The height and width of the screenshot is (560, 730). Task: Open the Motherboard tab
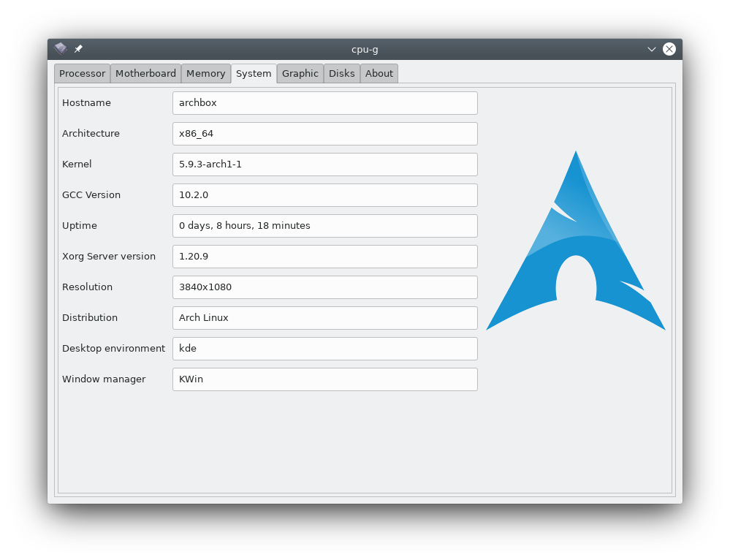coord(145,74)
